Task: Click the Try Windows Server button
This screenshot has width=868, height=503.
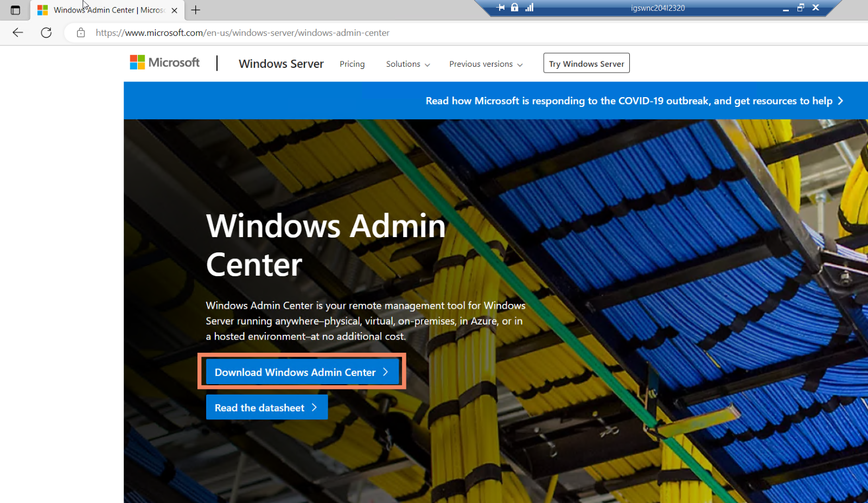Action: coord(586,63)
